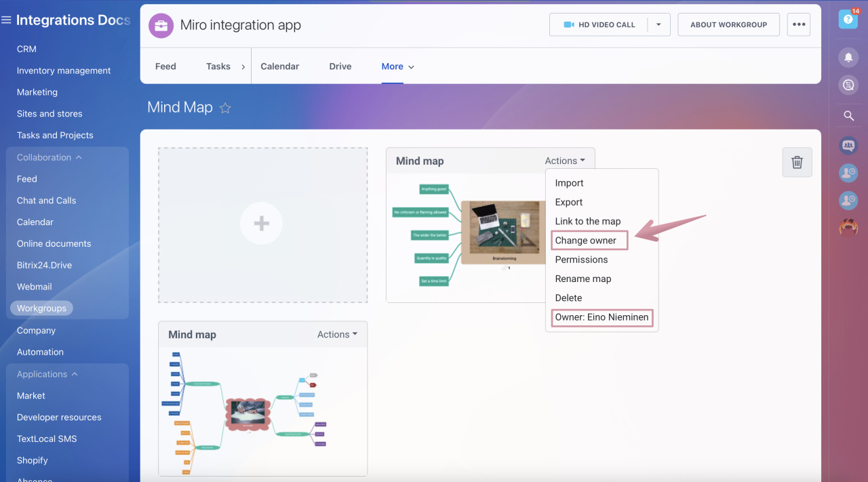Open Company in the sidebar
The height and width of the screenshot is (482, 868).
pyautogui.click(x=36, y=331)
